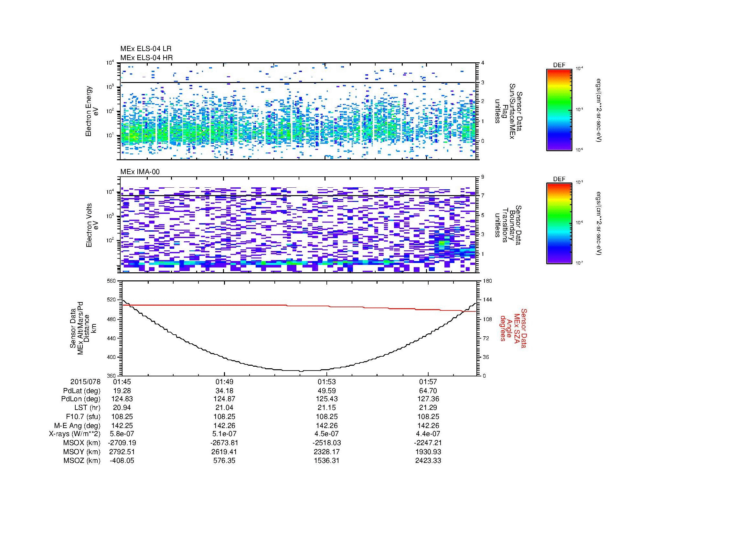The width and height of the screenshot is (756, 534).
Task: Click the 'PdLat (deg)' row label
Action: (x=82, y=391)
